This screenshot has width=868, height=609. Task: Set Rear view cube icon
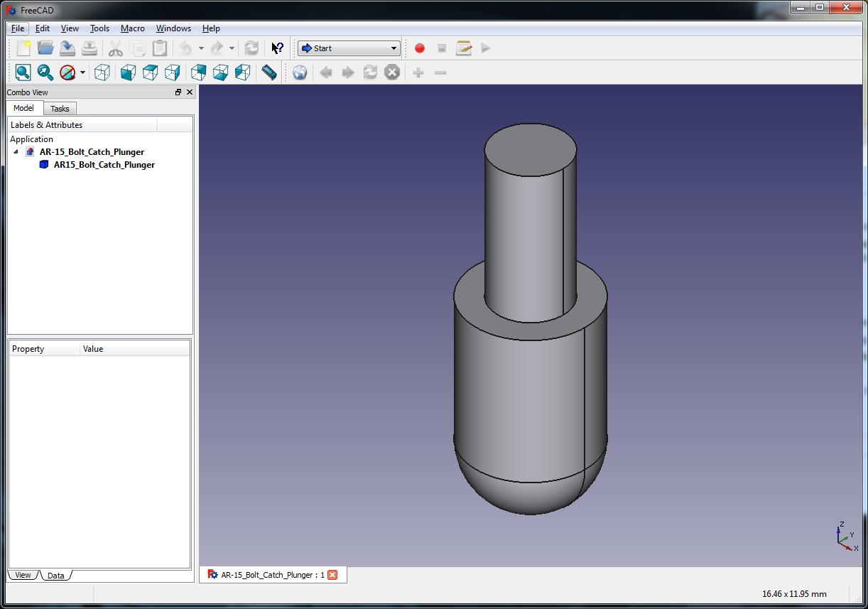(x=199, y=72)
